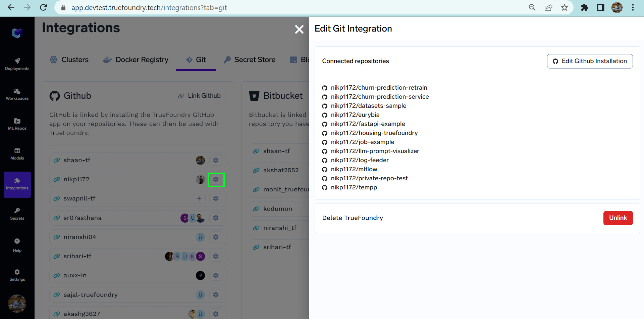Click the shaan-tf Github user avatar
The height and width of the screenshot is (319, 644).
pyautogui.click(x=200, y=160)
